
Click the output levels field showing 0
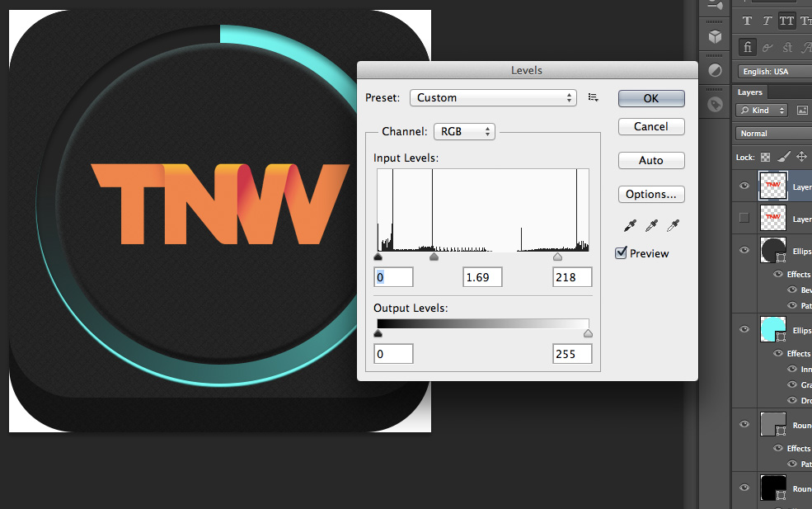click(393, 354)
